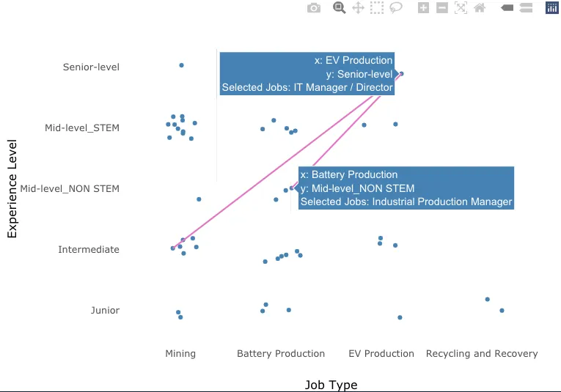
Task: Select the Junior EV Production data point
Action: (400, 317)
